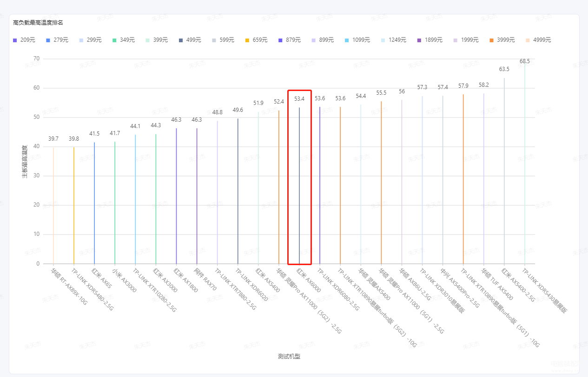Click the 红米 AX1800 axis label
This screenshot has width=588, height=377.
[x=185, y=280]
